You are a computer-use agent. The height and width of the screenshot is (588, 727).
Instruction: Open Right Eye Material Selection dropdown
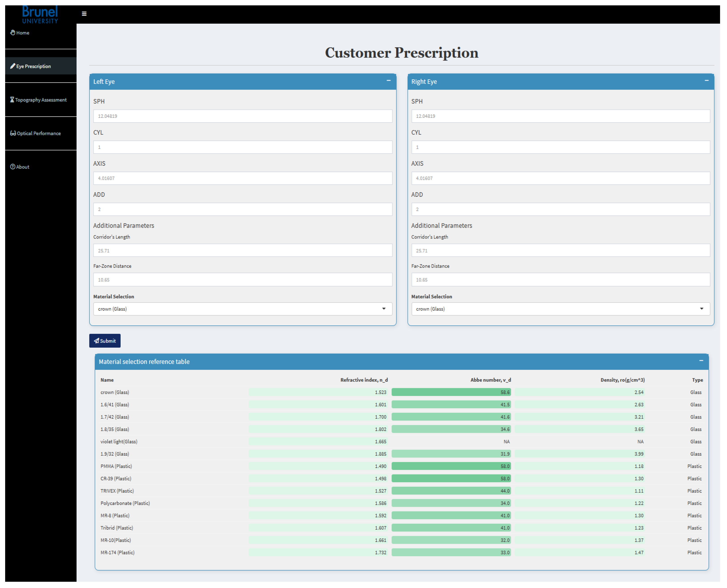point(560,309)
